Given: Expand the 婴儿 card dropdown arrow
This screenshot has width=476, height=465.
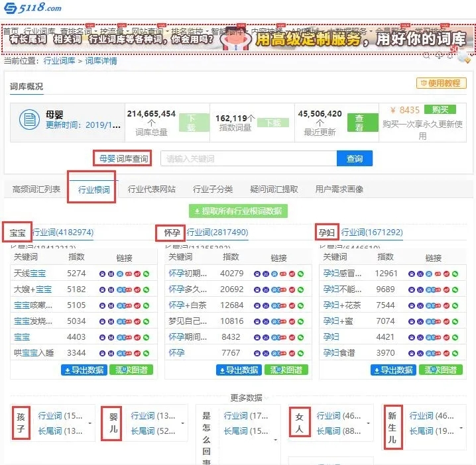Looking at the screenshot, I should click(x=183, y=423).
